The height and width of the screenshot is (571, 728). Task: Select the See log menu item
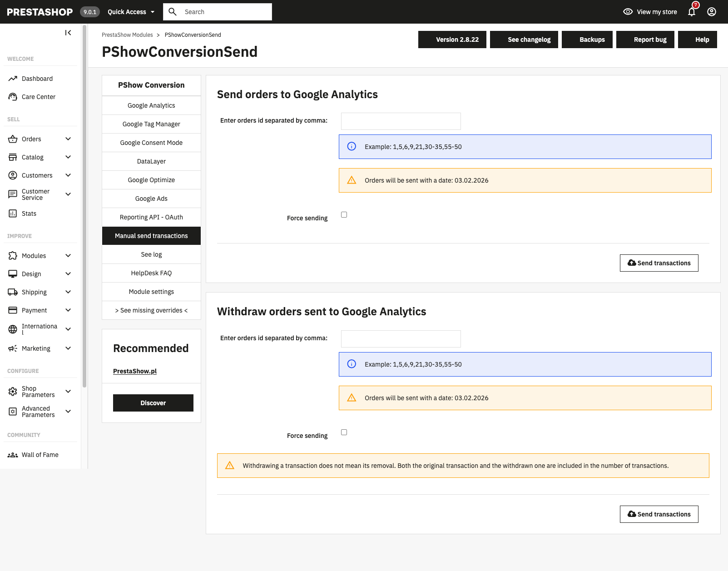pos(151,254)
